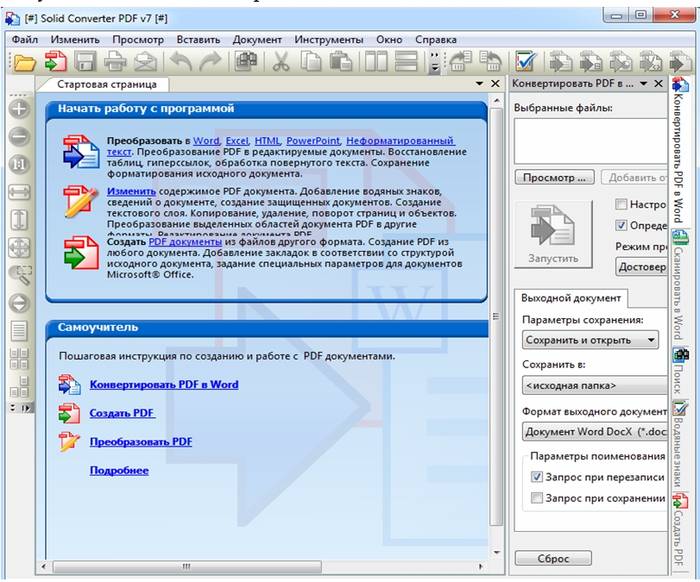The height and width of the screenshot is (582, 700).
Task: Select the 'Стартовая страница' tab
Action: point(107,84)
